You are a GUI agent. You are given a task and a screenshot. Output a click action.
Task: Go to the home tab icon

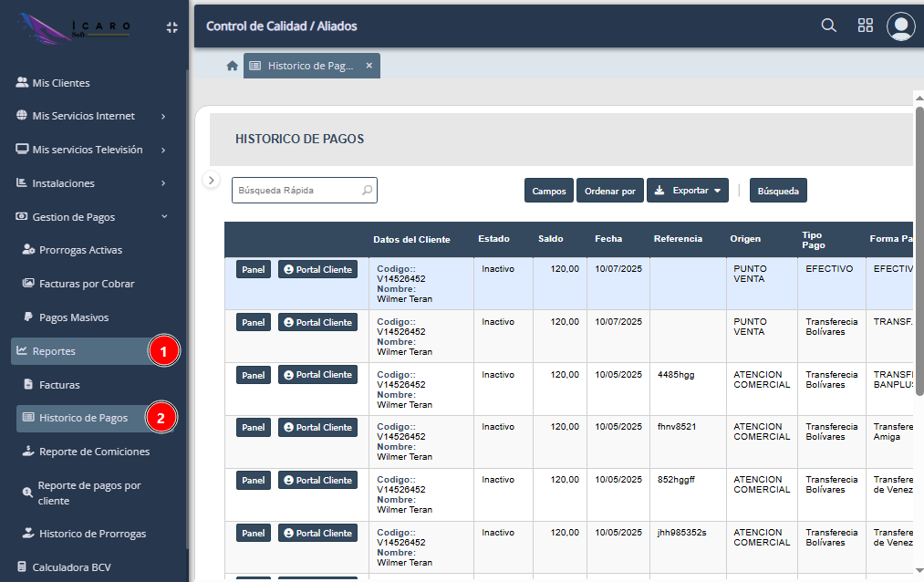(x=233, y=66)
